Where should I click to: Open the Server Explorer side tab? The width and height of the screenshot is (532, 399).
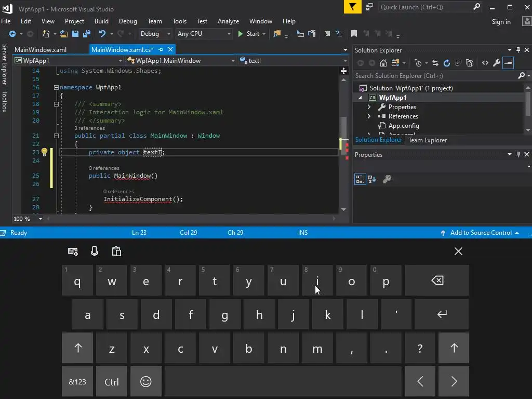pos(4,64)
